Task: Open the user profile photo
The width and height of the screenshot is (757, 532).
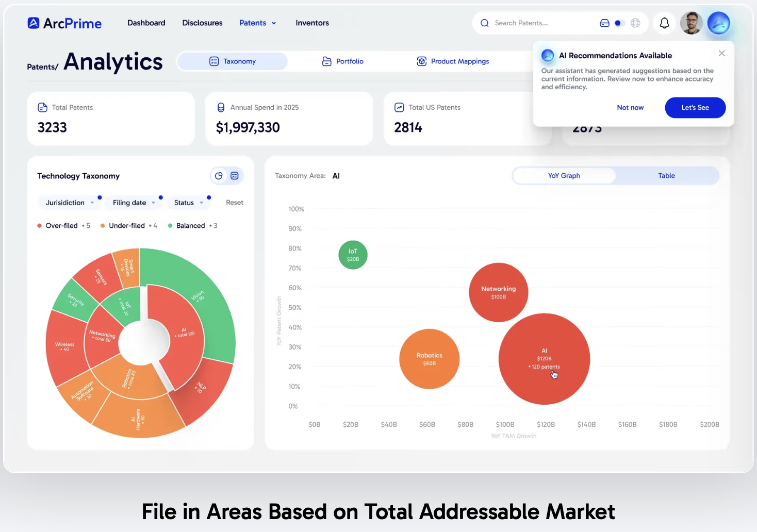Action: pyautogui.click(x=691, y=23)
